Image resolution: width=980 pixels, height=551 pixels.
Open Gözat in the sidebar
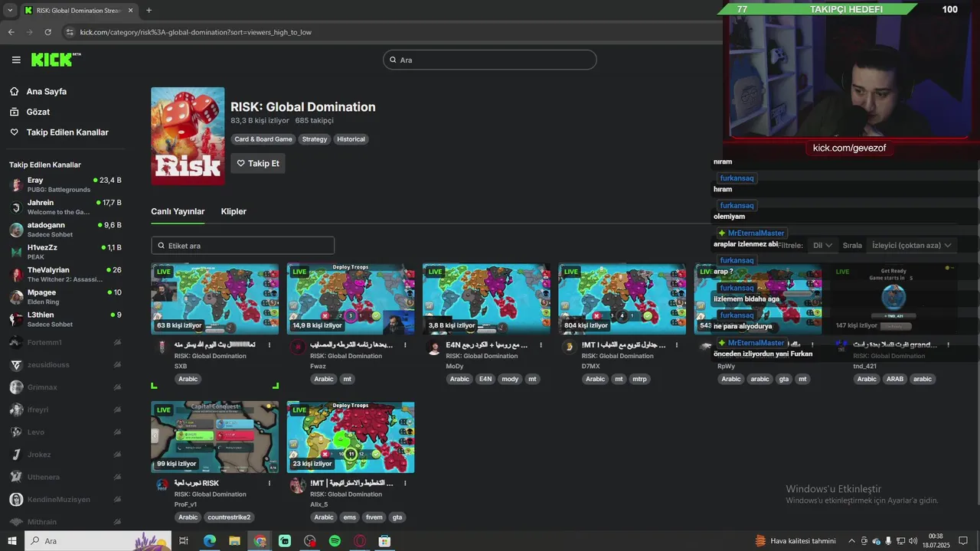pos(38,112)
